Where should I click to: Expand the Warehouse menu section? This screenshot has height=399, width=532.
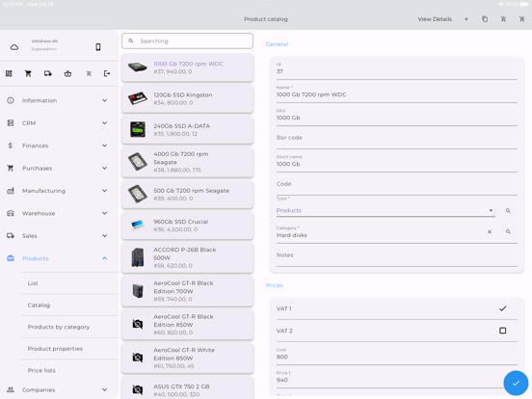click(x=58, y=213)
